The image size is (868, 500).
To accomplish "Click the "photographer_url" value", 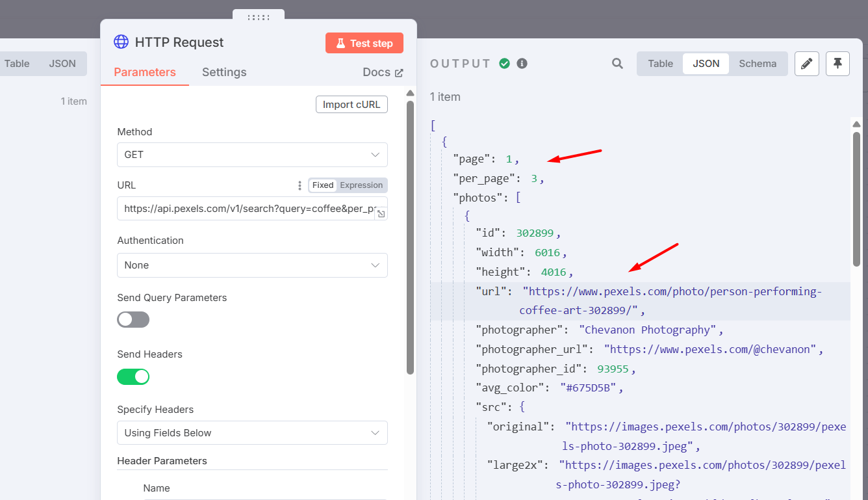I will 710,349.
